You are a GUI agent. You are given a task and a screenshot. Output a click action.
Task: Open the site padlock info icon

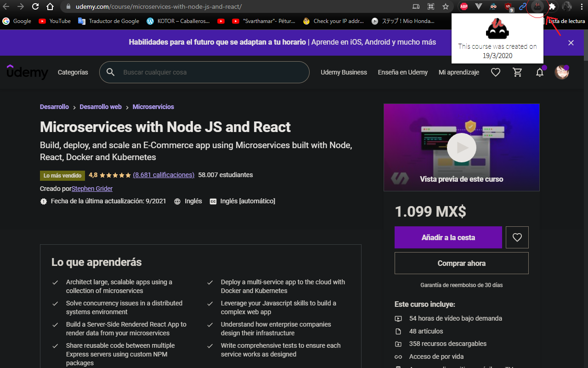click(x=68, y=6)
